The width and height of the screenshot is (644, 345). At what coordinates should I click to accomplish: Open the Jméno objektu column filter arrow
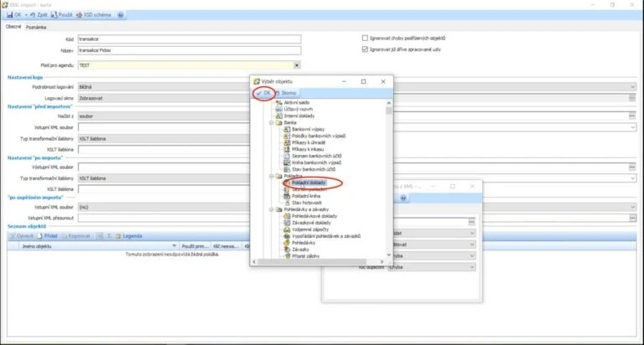174,246
